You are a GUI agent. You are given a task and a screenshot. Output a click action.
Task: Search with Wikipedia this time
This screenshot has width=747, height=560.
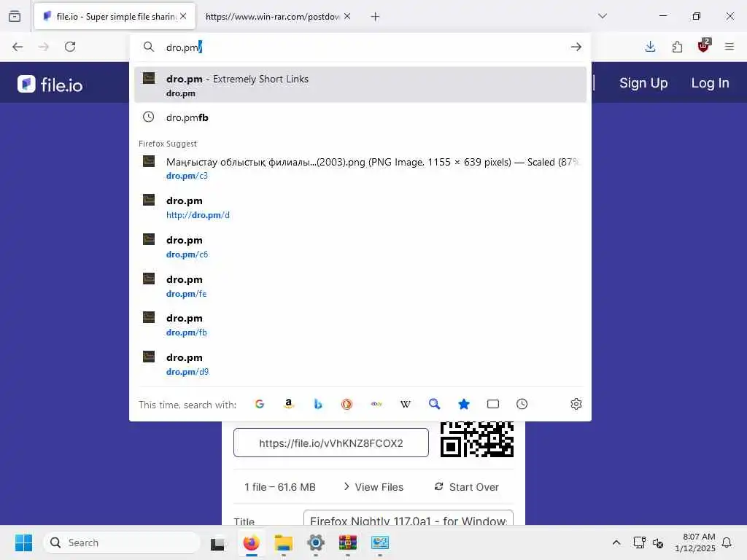coord(406,404)
